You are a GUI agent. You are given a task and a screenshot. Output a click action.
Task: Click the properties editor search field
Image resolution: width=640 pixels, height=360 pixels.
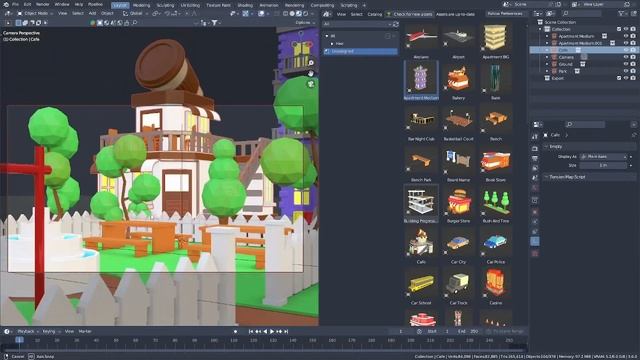click(x=584, y=124)
